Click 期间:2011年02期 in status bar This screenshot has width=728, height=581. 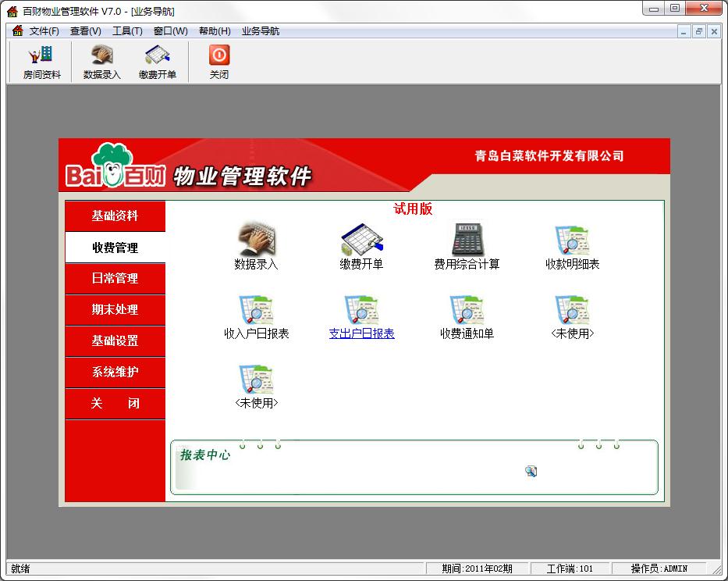tap(477, 569)
